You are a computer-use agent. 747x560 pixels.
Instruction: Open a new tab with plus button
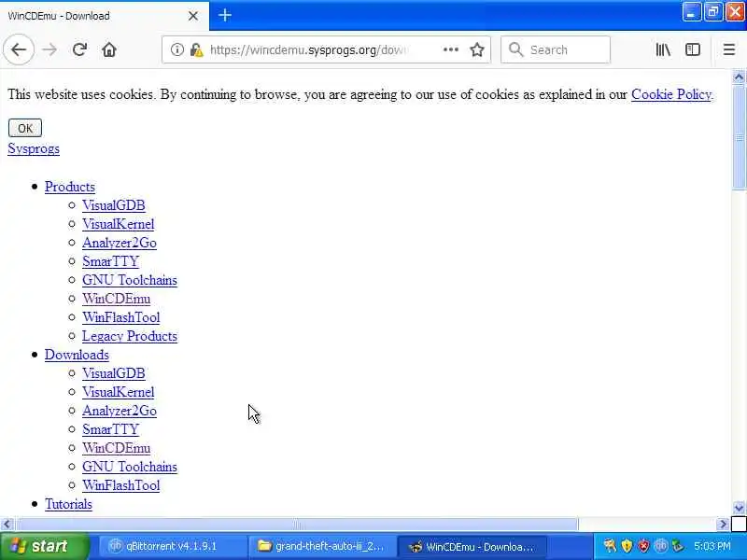click(225, 16)
